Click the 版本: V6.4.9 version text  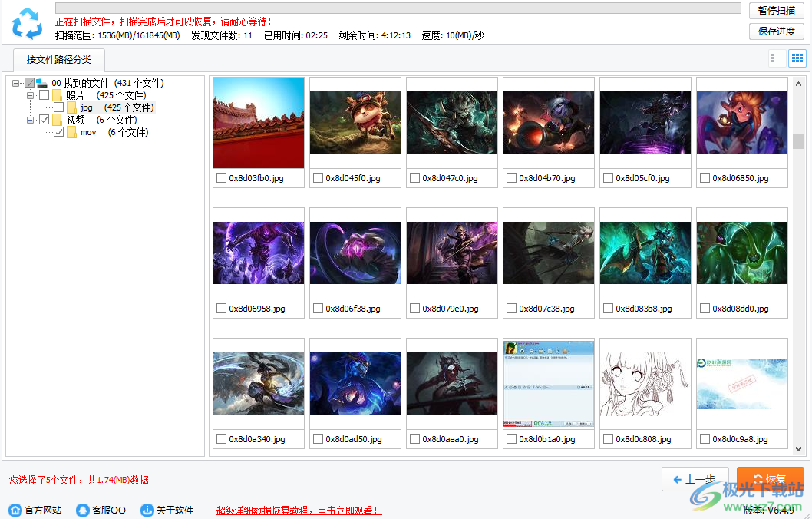coord(768,511)
